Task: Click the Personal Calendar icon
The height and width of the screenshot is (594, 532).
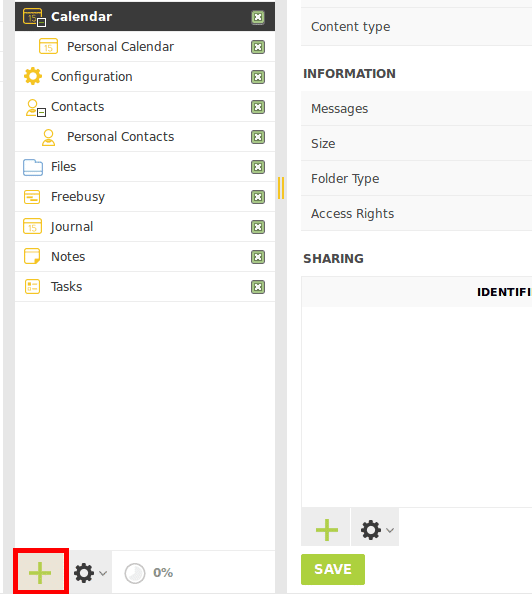Action: point(49,47)
